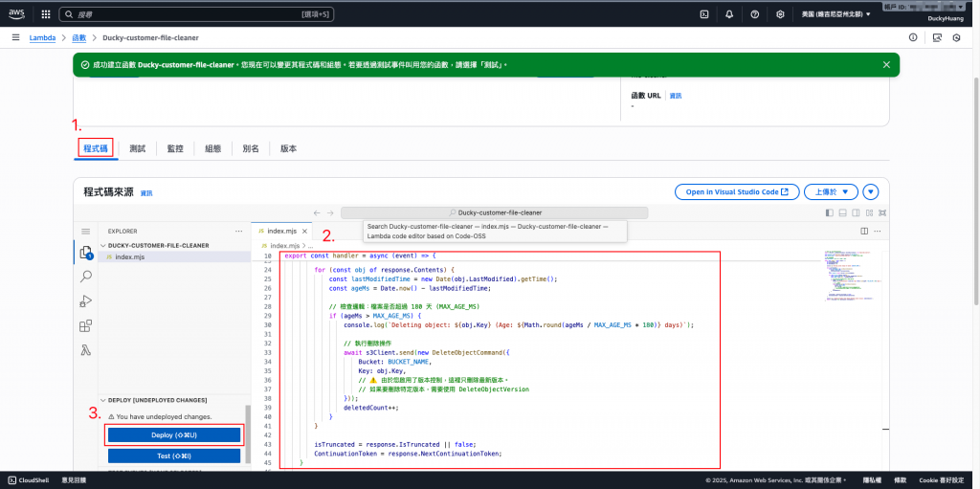This screenshot has height=489, width=980.
Task: Open the 資訊 link next to 程式碼來源
Action: click(x=146, y=193)
